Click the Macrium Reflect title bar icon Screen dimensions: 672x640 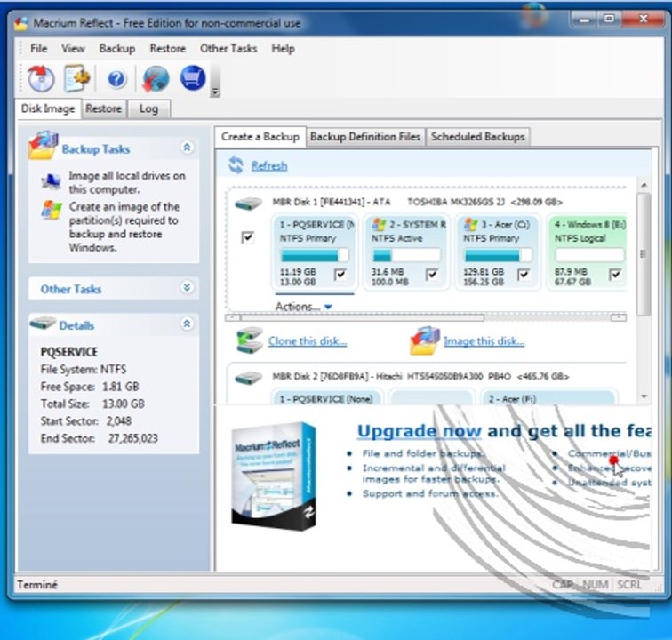[21, 23]
